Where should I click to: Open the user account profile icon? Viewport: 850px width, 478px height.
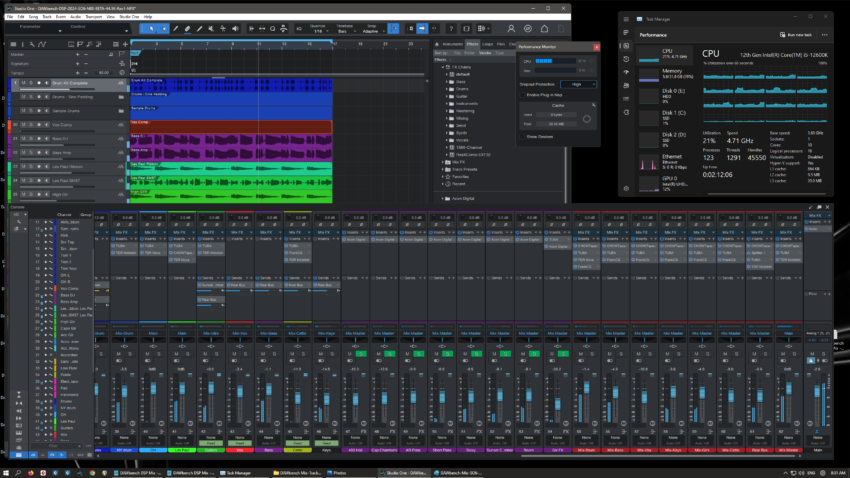click(511, 29)
